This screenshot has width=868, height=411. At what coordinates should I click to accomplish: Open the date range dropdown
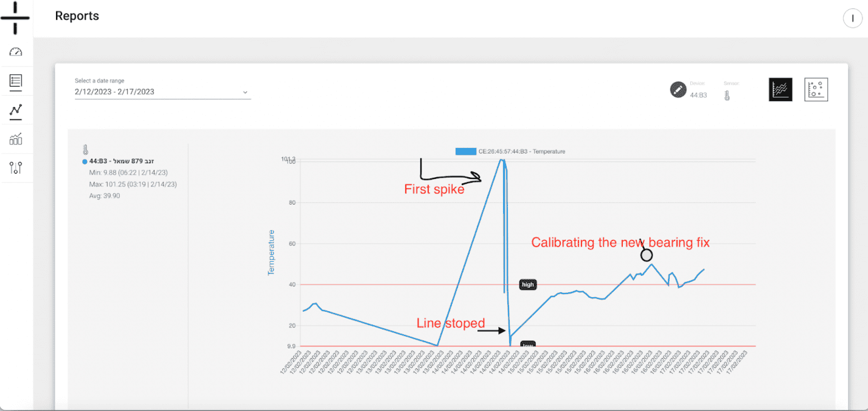pyautogui.click(x=161, y=92)
